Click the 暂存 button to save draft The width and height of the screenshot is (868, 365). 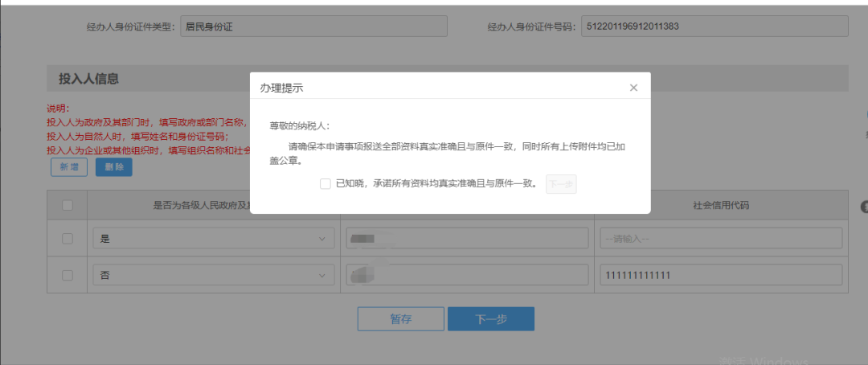(x=400, y=319)
